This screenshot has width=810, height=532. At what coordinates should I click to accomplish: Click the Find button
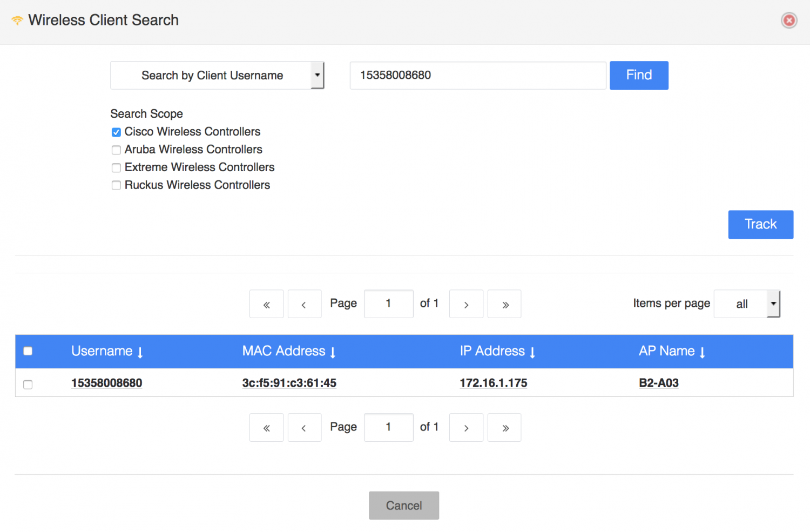(x=639, y=75)
